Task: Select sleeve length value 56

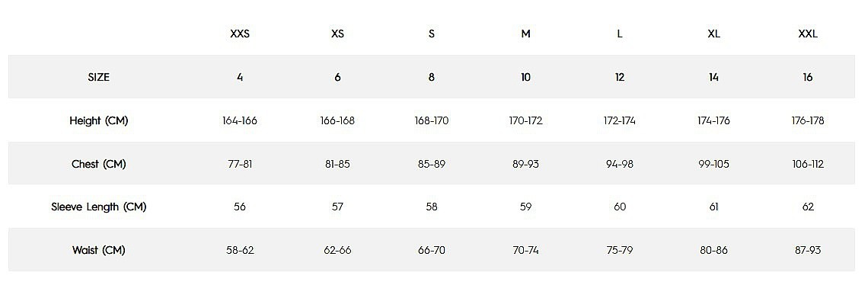Action: click(x=240, y=207)
